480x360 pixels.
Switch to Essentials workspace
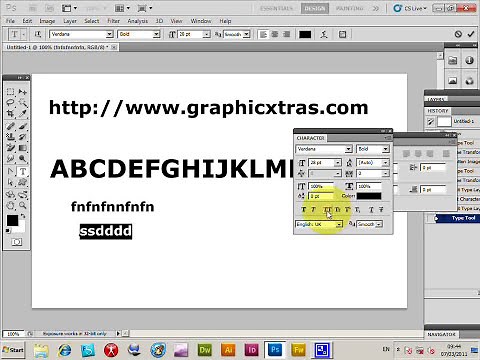coord(276,8)
